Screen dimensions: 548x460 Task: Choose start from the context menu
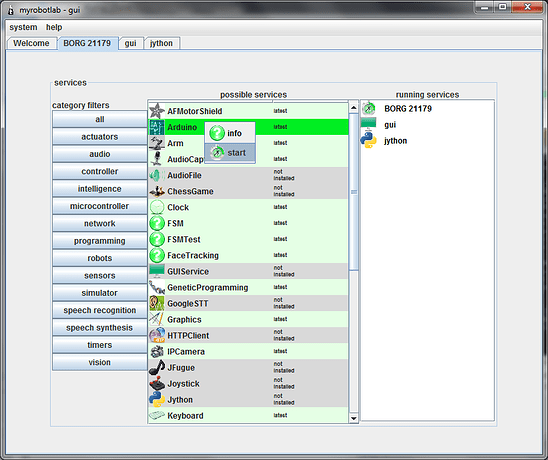(x=230, y=153)
